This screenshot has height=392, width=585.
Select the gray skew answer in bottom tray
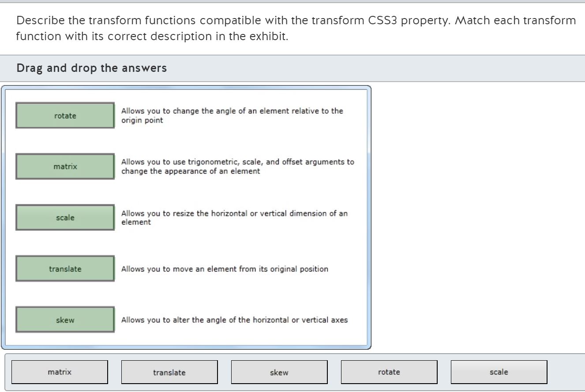click(x=279, y=372)
